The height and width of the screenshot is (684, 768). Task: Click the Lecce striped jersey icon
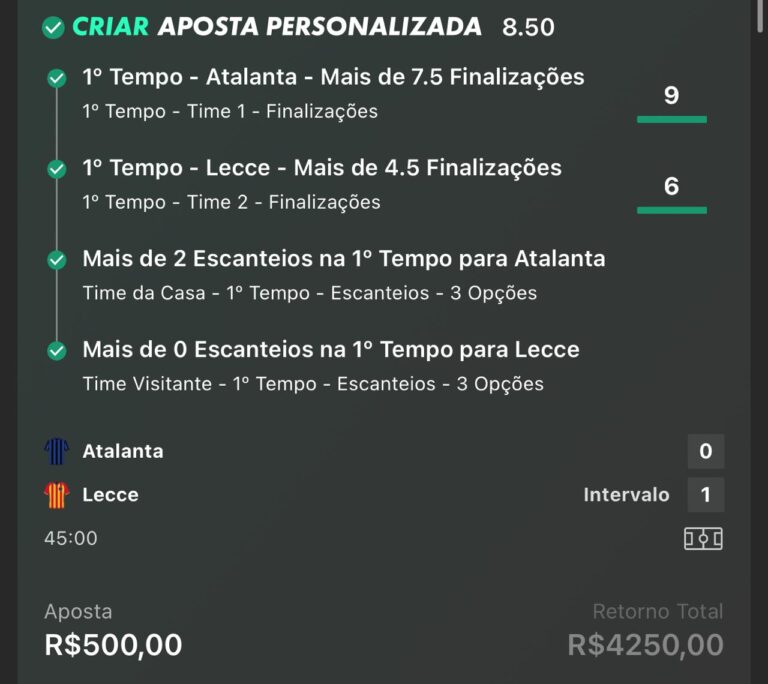(x=57, y=495)
